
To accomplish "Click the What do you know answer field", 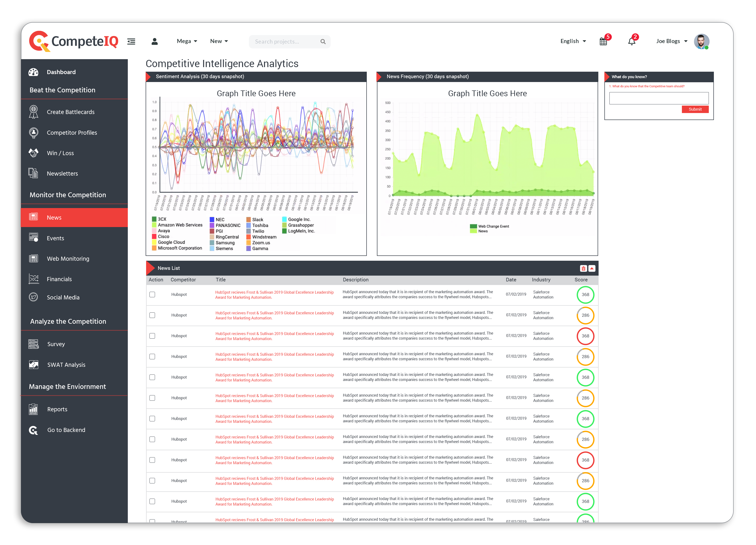I will [659, 98].
